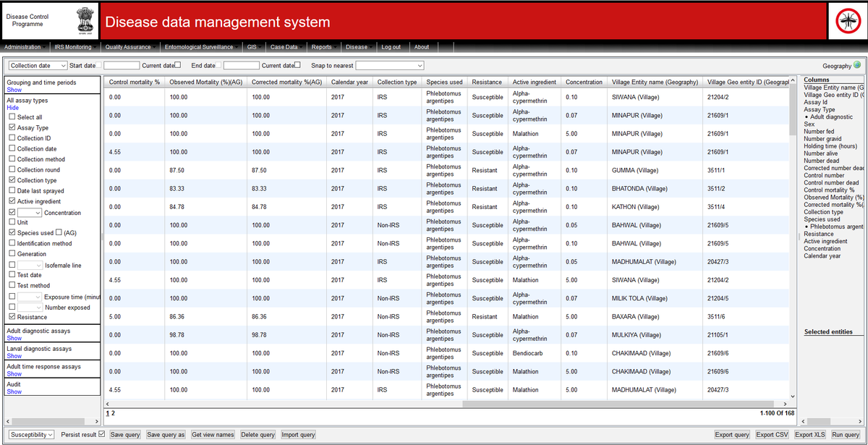Show the Larval diagnostic assays section
This screenshot has width=868, height=445.
(x=14, y=356)
